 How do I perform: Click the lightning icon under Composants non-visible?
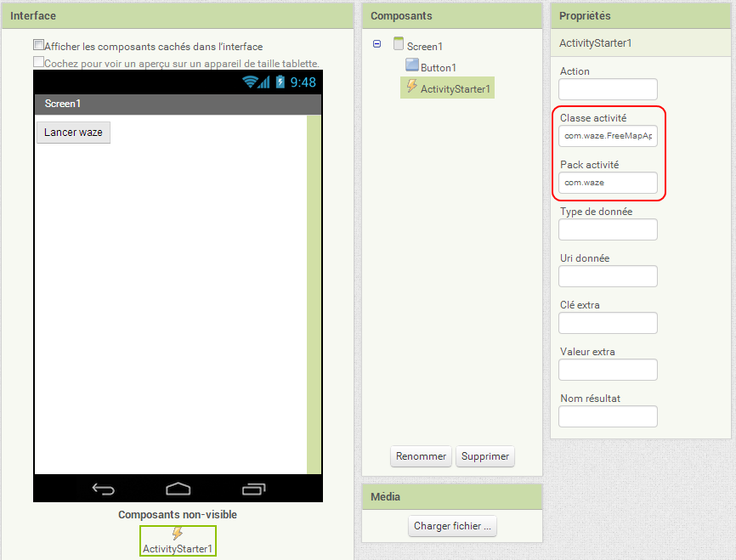coord(178,534)
